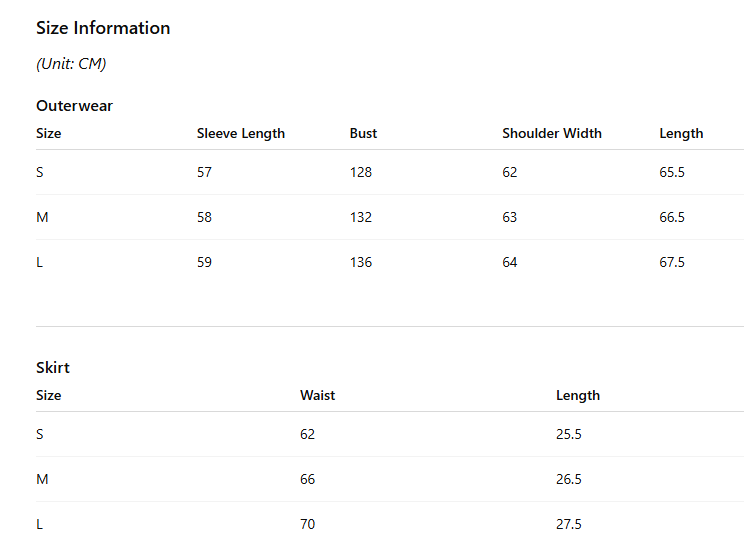Viewport: 744px width, 559px height.
Task: Click the Skirt Length column header
Action: point(578,395)
